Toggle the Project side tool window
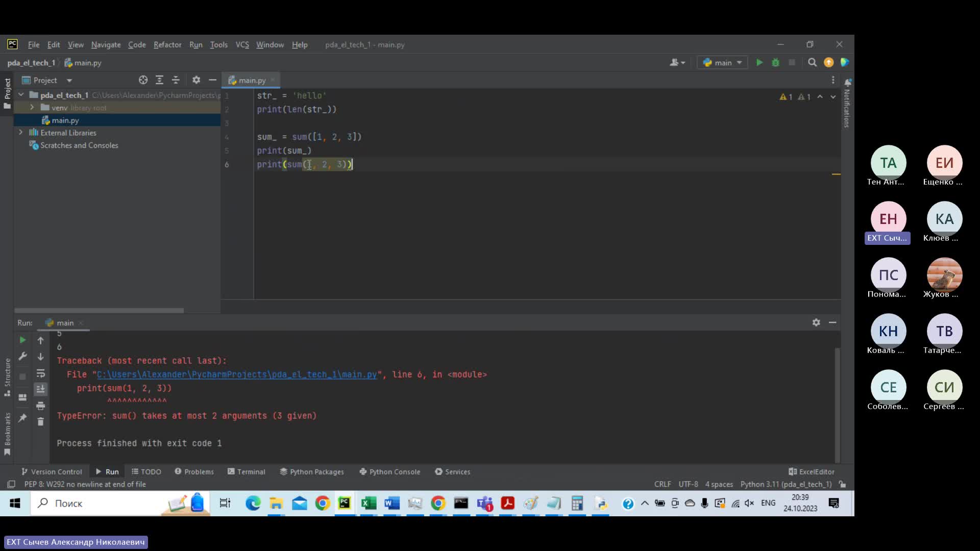Screen dimensions: 980x551 (7, 93)
